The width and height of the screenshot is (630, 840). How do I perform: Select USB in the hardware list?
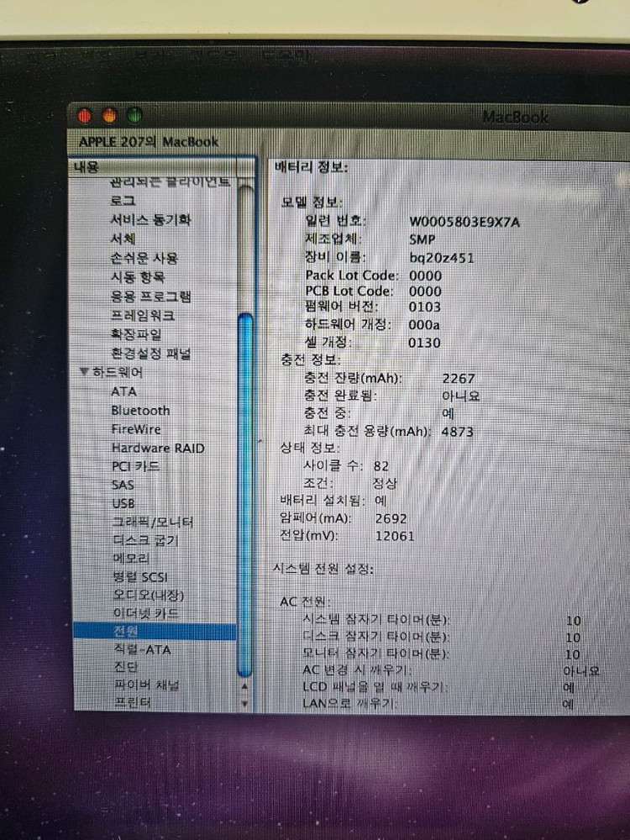click(123, 503)
